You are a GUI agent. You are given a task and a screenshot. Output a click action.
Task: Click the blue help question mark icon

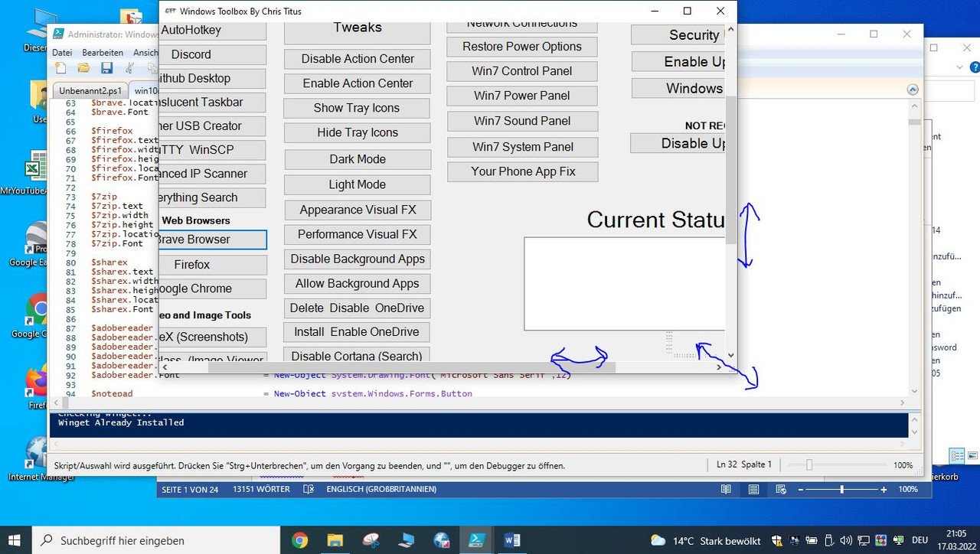point(973,67)
